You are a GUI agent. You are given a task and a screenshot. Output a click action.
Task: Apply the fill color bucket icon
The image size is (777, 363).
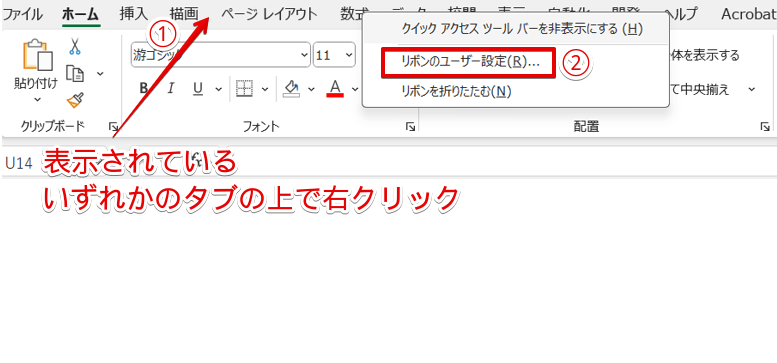(291, 89)
